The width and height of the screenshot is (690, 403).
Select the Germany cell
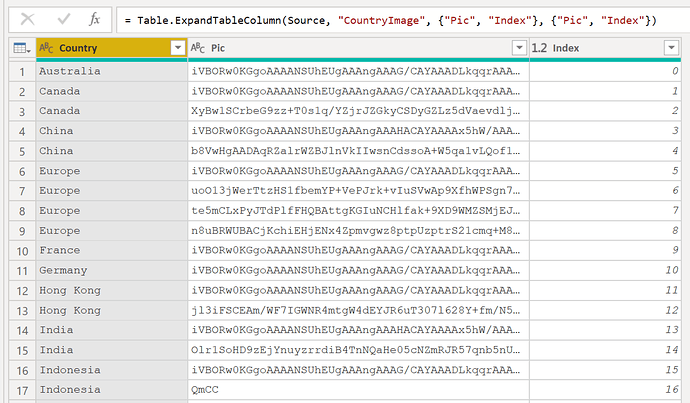[x=112, y=271]
